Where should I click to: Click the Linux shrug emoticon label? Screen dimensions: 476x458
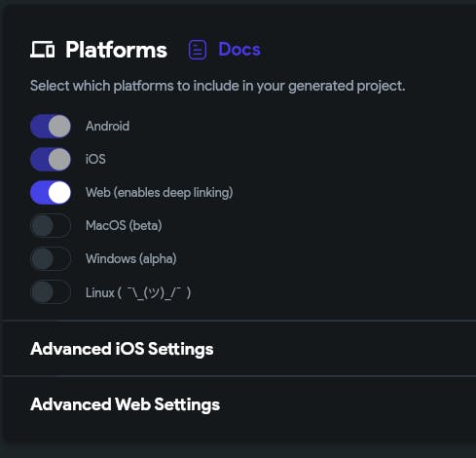click(x=138, y=292)
